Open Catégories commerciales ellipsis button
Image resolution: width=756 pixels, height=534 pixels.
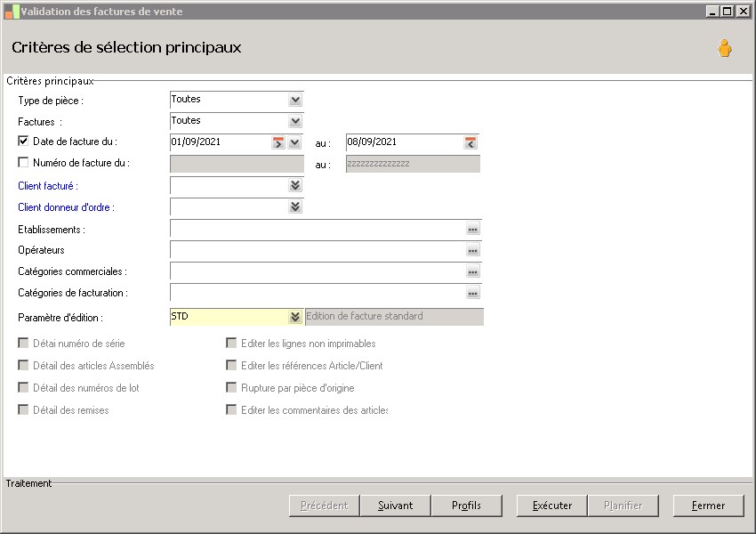pyautogui.click(x=473, y=271)
